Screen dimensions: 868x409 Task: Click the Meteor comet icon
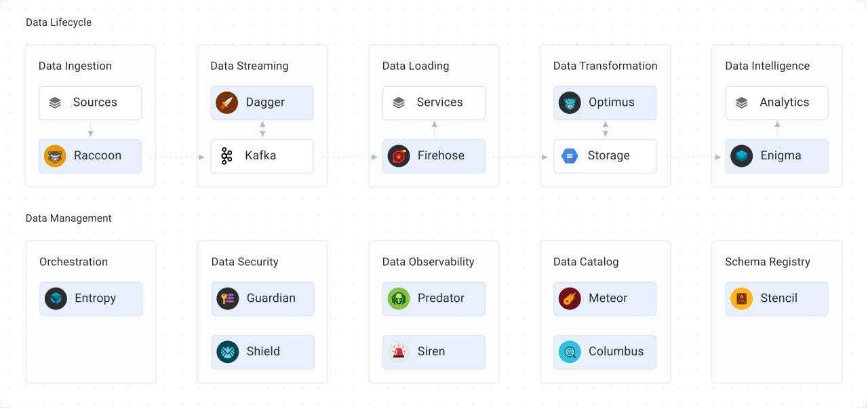coord(570,298)
